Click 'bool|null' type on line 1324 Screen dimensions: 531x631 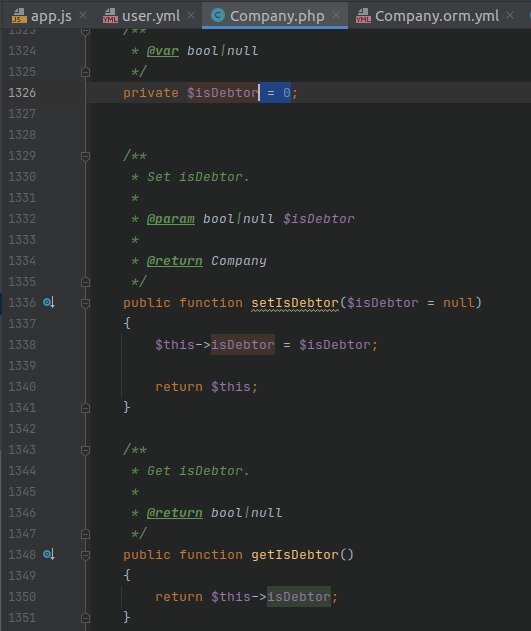point(222,51)
